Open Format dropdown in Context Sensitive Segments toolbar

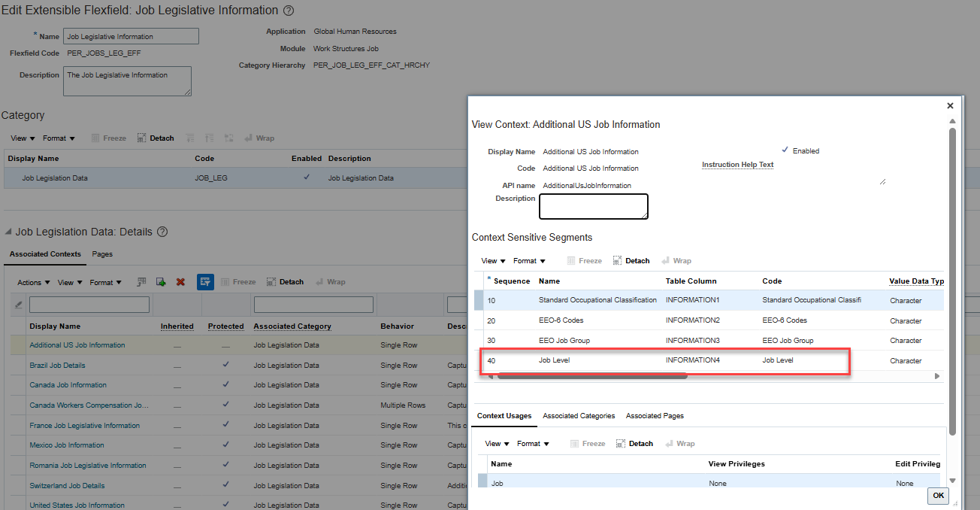(x=530, y=261)
